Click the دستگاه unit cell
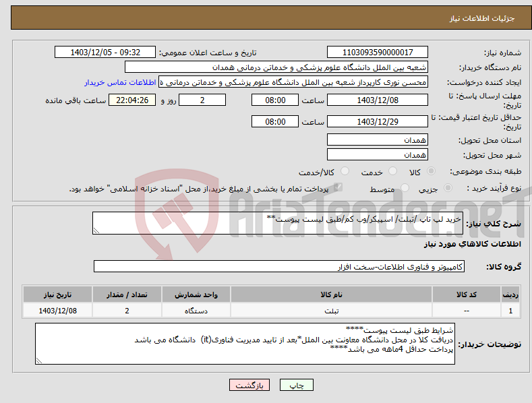 click(196, 311)
